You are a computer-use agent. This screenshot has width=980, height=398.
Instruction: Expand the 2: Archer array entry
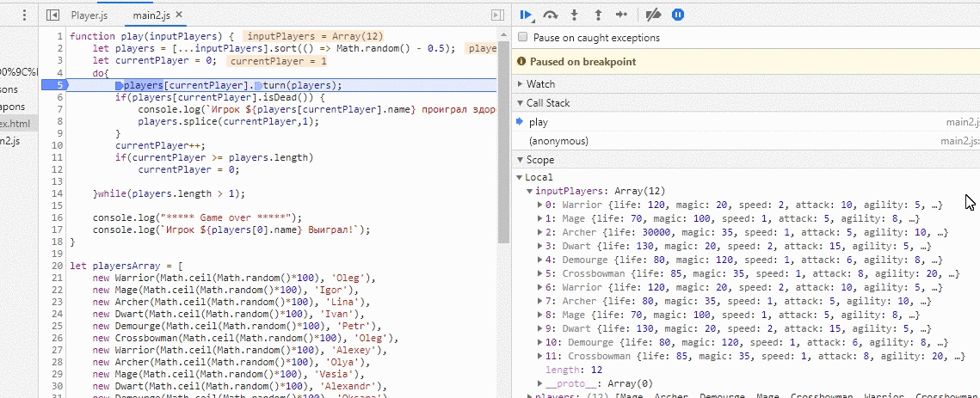tap(539, 232)
